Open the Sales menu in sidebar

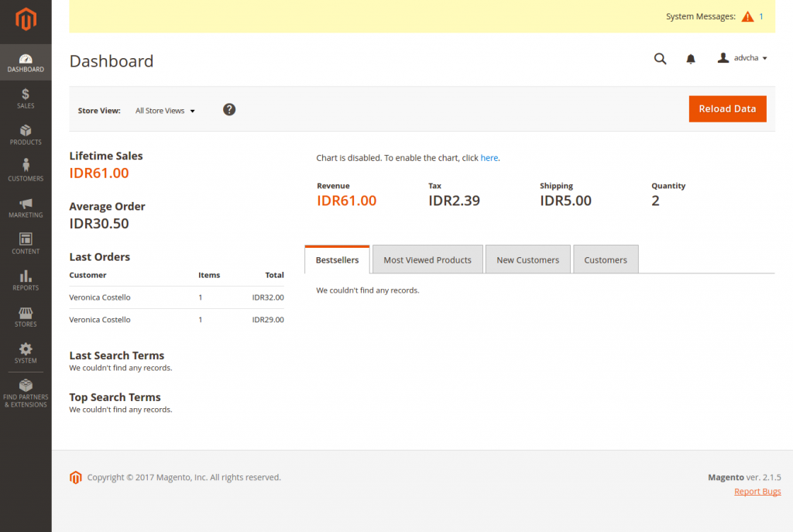tap(26, 98)
